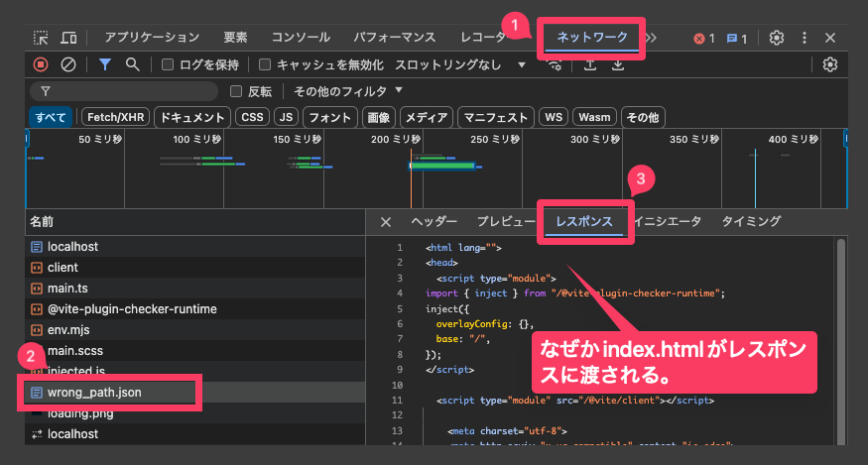Close the DevTools panel
Screen dimensions: 868x465
[x=829, y=38]
